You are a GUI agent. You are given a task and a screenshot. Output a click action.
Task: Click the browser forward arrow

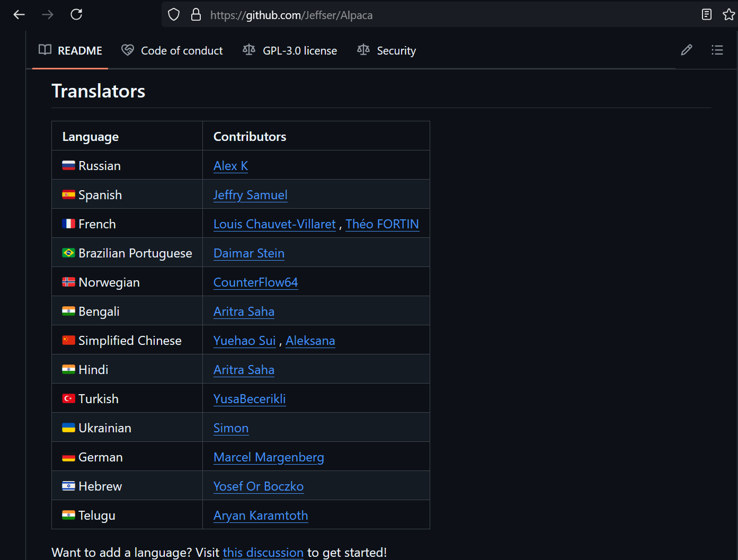click(x=48, y=15)
